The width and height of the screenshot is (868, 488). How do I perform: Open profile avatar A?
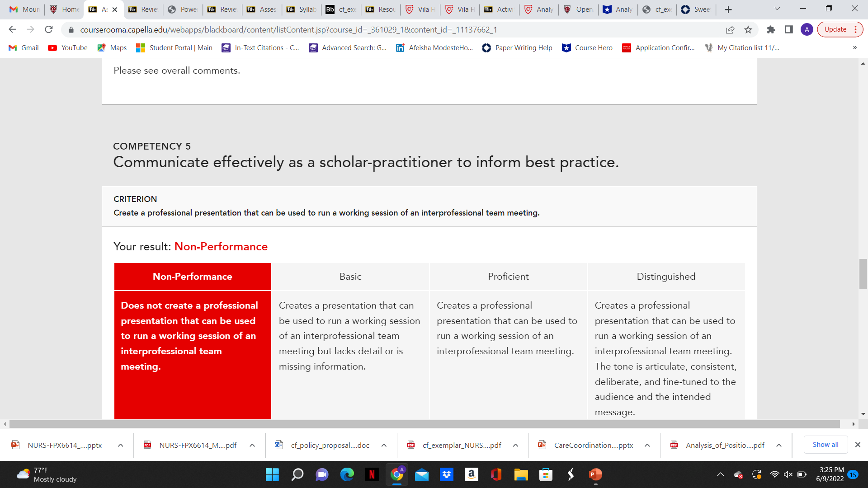coord(807,29)
